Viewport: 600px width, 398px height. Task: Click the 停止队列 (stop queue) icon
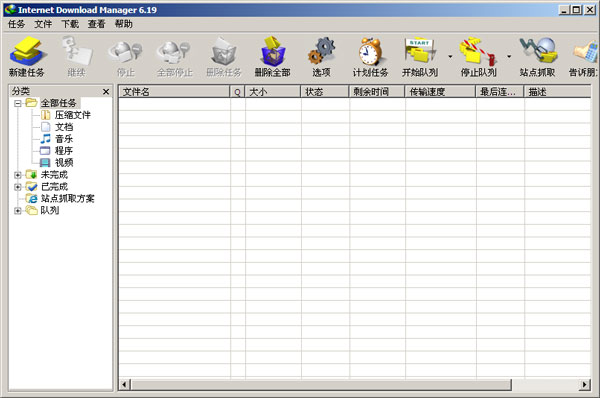point(478,52)
